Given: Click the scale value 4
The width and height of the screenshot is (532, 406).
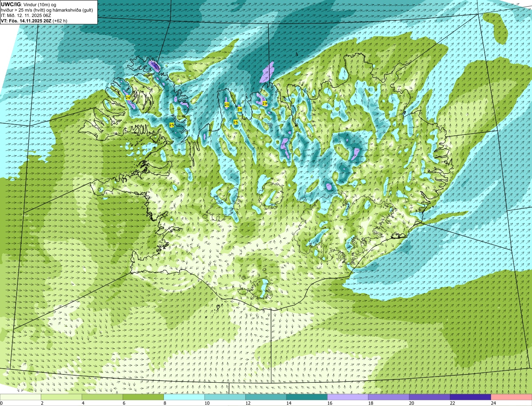Looking at the screenshot, I should click(83, 403).
